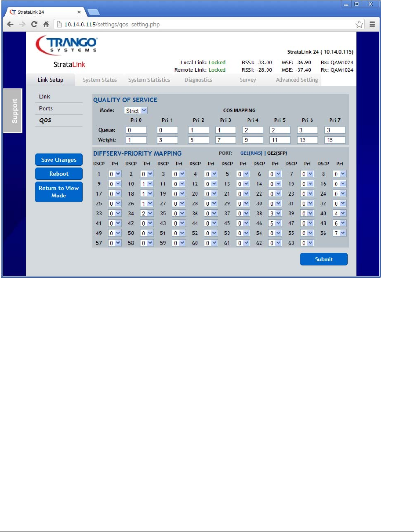
Task: Close the StrataLink 24 browser tab
Action: coord(79,12)
